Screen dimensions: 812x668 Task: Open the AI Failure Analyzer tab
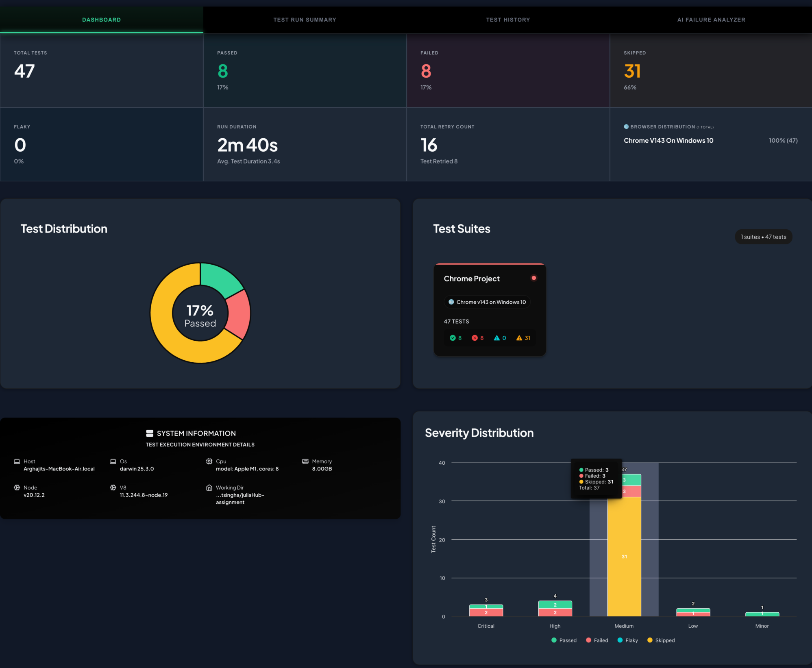pos(711,20)
